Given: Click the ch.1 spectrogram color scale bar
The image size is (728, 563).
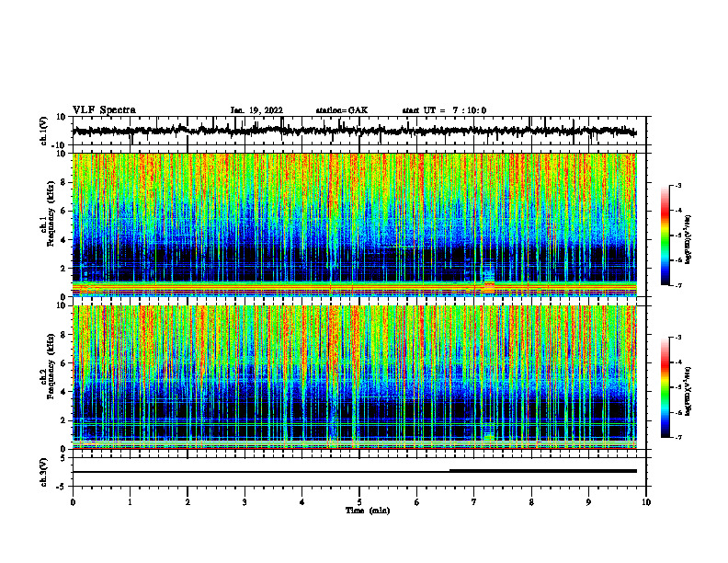Looking at the screenshot, I should click(665, 236).
